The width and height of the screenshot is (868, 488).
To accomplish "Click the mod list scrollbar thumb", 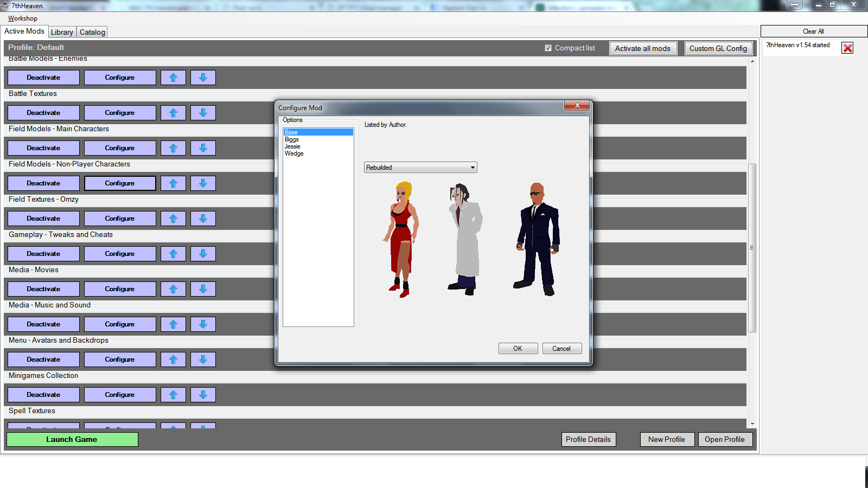I will [752, 248].
